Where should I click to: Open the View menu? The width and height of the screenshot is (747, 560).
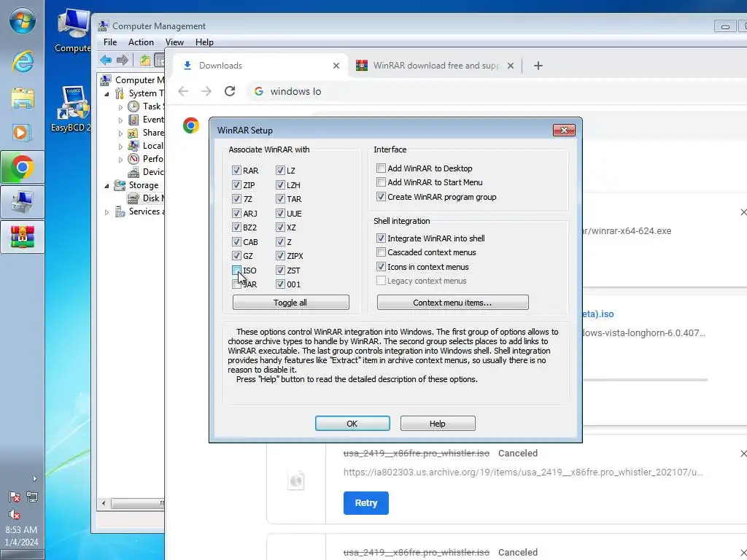tap(174, 42)
